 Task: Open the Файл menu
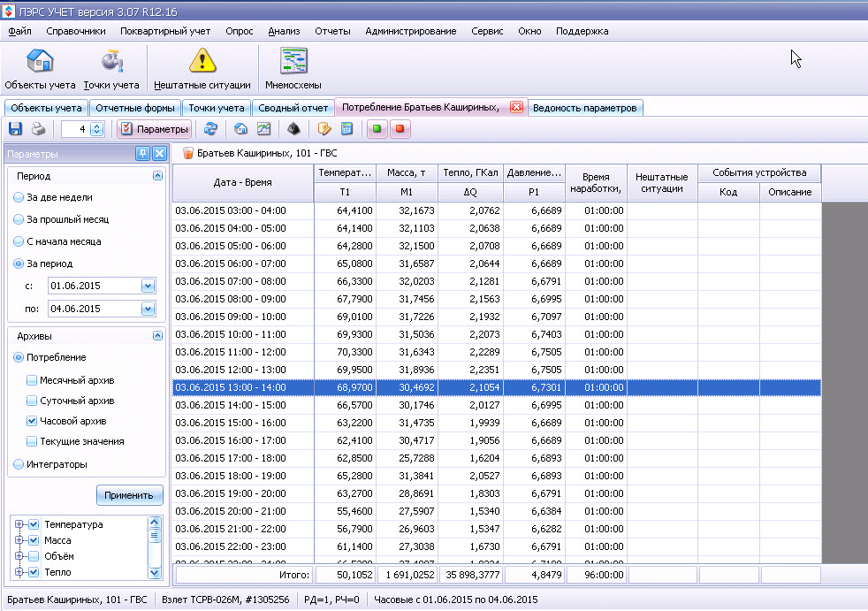(20, 31)
